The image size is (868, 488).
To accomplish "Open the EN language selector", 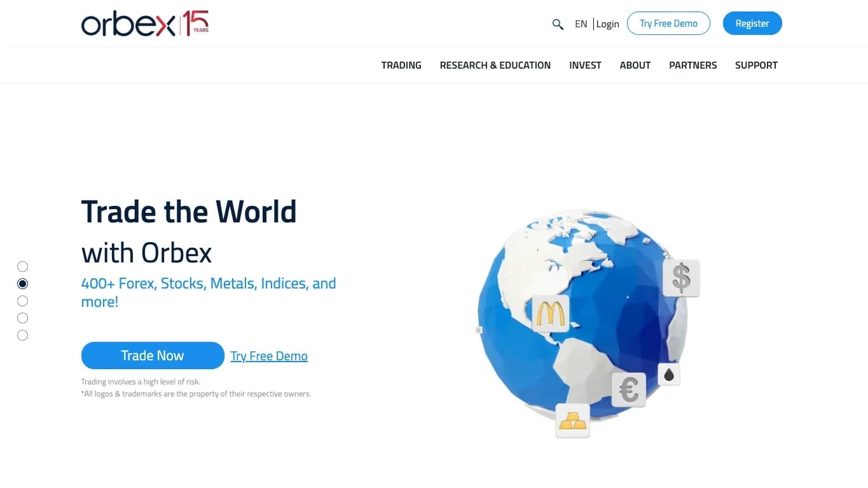I will (581, 24).
